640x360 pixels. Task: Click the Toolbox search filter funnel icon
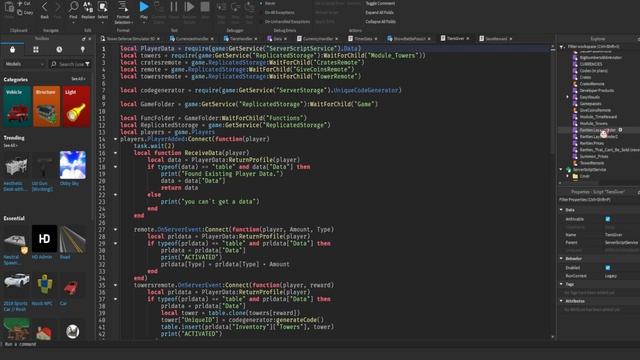[x=87, y=64]
